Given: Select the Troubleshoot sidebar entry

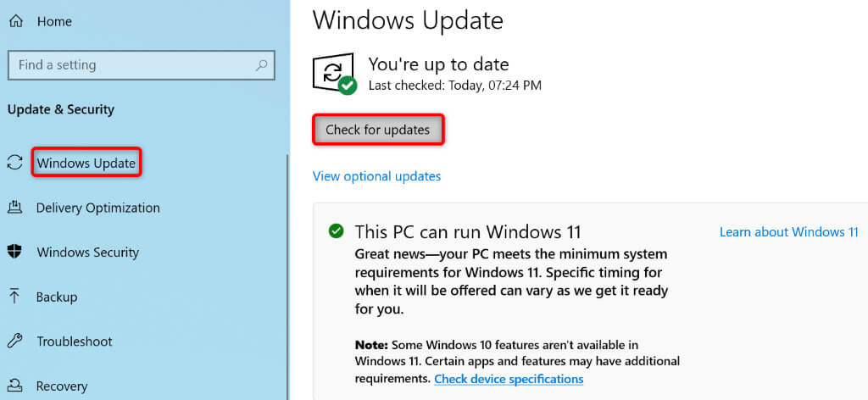Looking at the screenshot, I should tap(75, 342).
